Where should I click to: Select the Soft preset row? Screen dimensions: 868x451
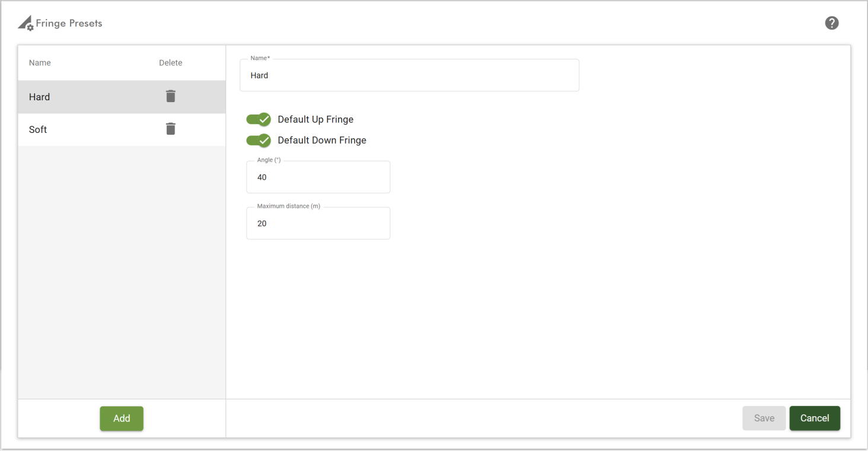38,129
